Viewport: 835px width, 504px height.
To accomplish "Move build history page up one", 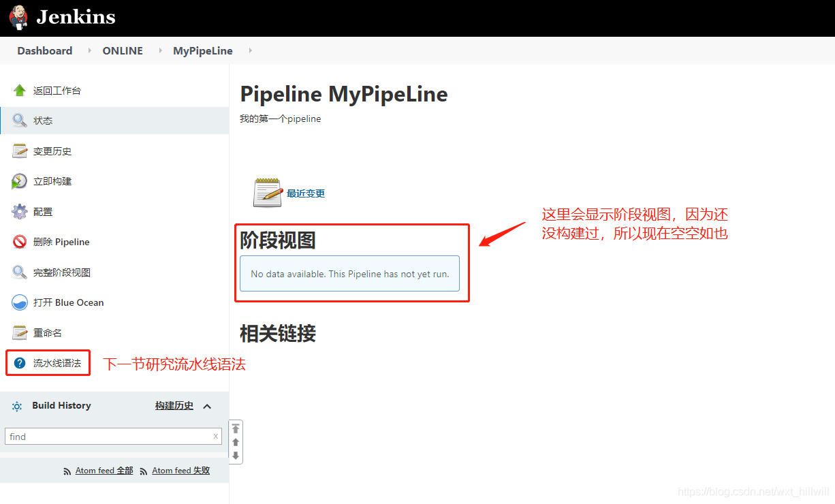I will 236,442.
